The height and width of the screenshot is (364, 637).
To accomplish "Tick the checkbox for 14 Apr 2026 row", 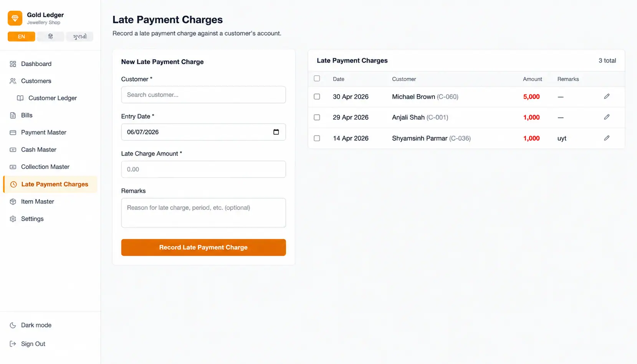I will pyautogui.click(x=317, y=138).
